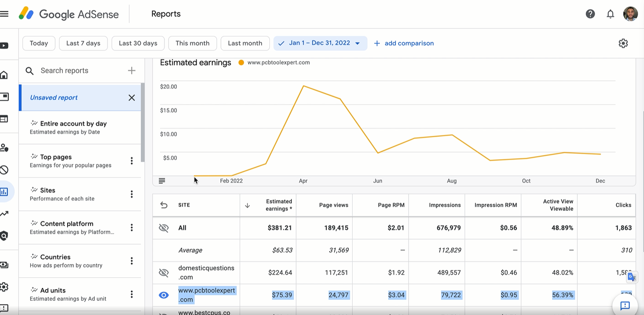Click the $224.64 earnings cell
Image resolution: width=644 pixels, height=315 pixels.
click(x=280, y=273)
